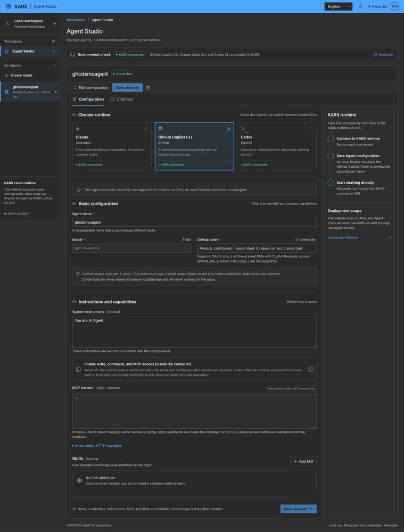Click top Save changes button
The width and height of the screenshot is (404, 532).
[x=128, y=87]
